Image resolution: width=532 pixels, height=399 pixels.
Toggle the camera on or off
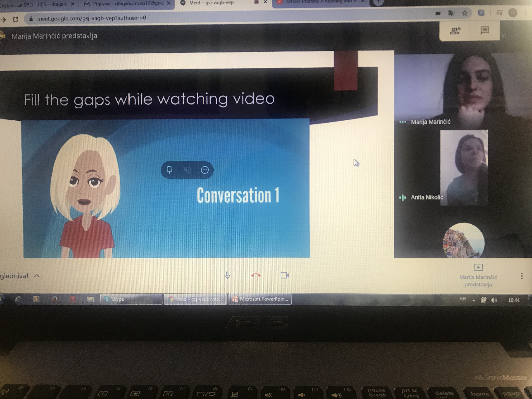click(x=284, y=275)
